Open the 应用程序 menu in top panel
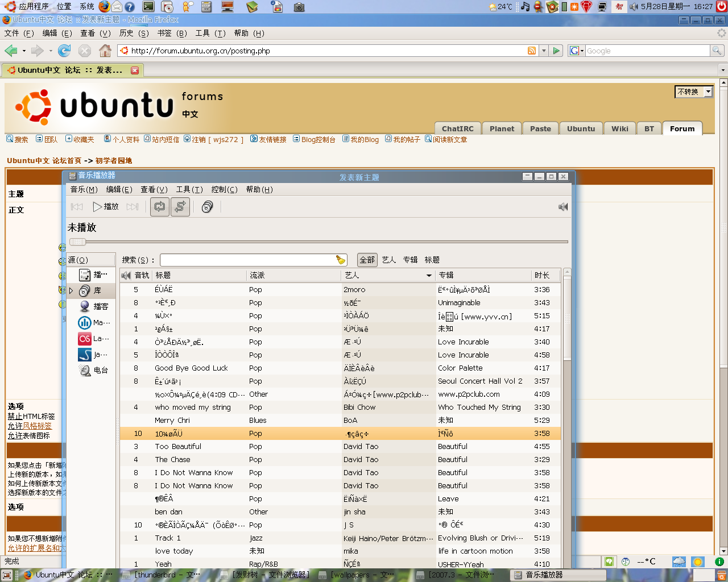728x582 pixels. pyautogui.click(x=27, y=6)
